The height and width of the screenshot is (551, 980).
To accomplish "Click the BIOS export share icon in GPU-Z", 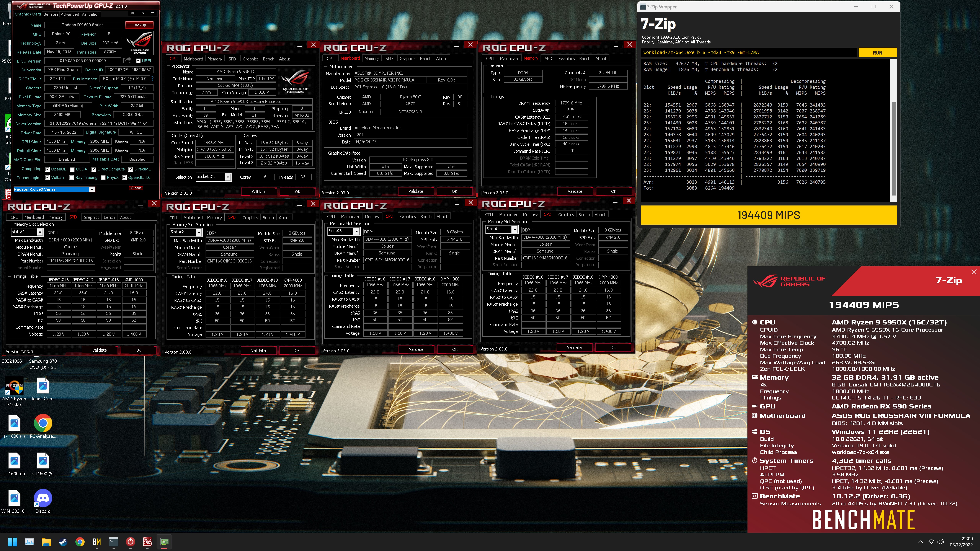I will pyautogui.click(x=127, y=60).
